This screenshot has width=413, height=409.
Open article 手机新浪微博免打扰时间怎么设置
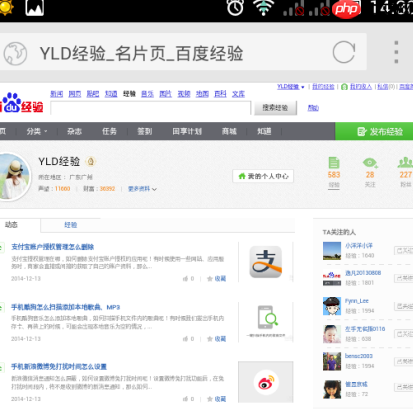click(59, 367)
